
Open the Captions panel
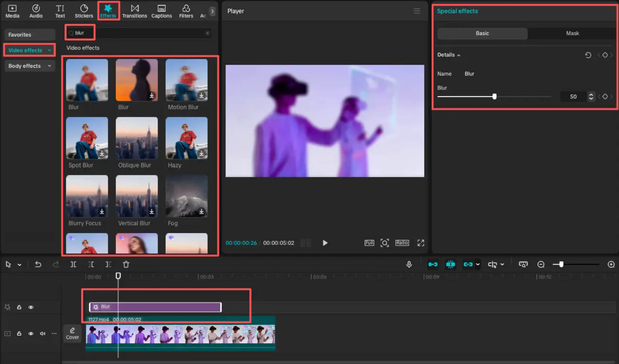[x=161, y=11]
